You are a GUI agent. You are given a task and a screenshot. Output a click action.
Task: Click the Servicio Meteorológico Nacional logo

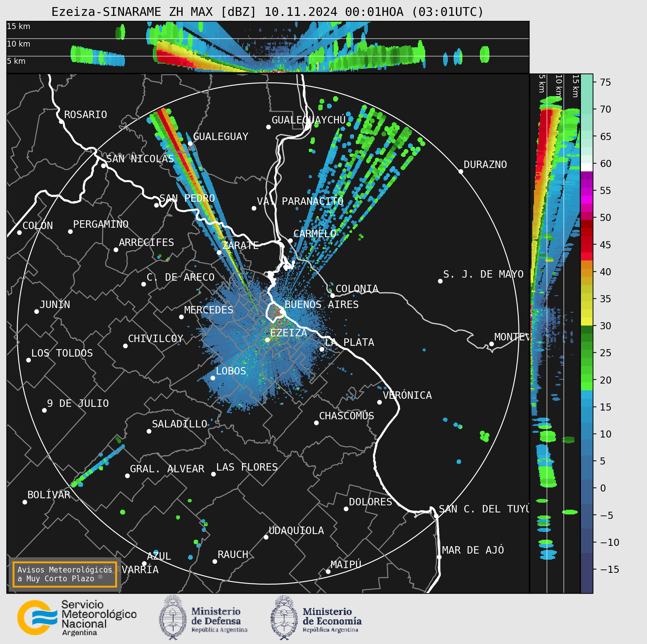(77, 618)
